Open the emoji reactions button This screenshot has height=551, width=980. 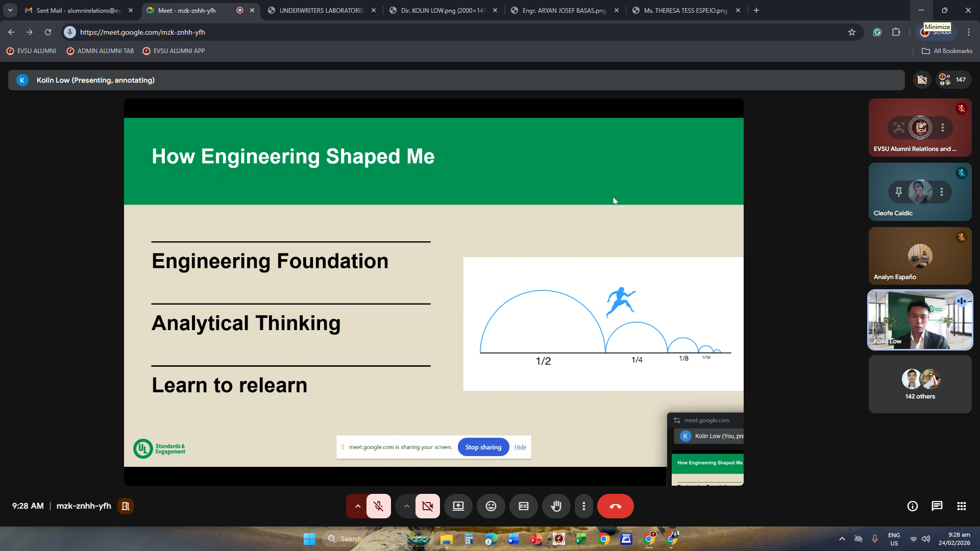[491, 506]
